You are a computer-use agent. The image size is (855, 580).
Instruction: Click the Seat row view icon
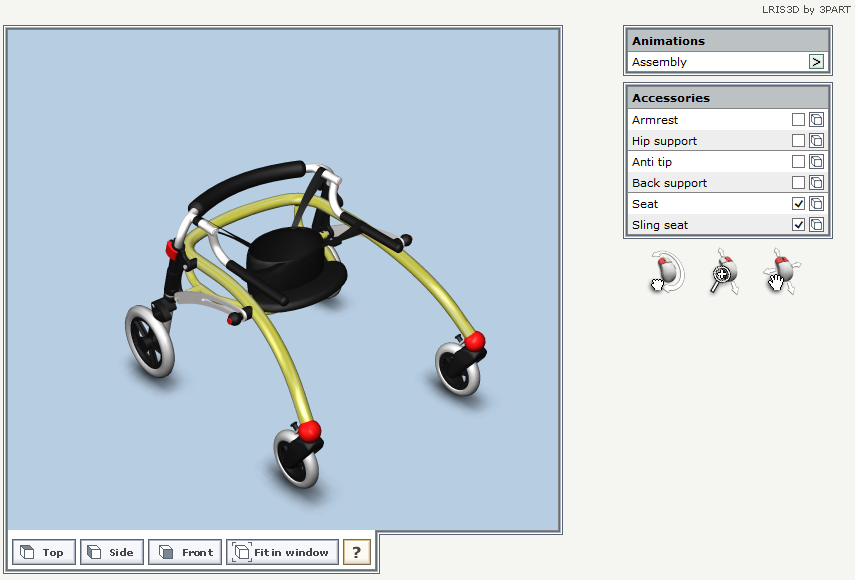(x=816, y=203)
